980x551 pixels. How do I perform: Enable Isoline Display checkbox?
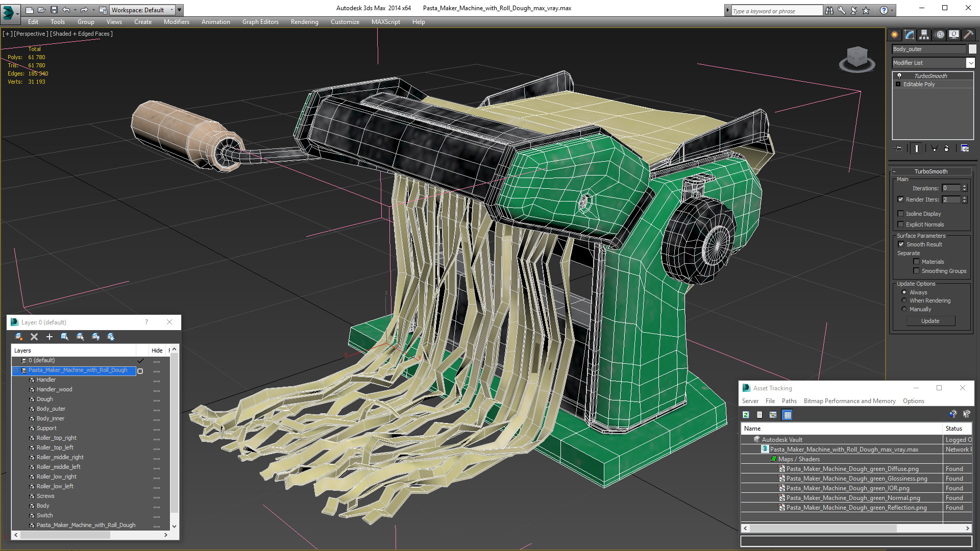pyautogui.click(x=901, y=214)
